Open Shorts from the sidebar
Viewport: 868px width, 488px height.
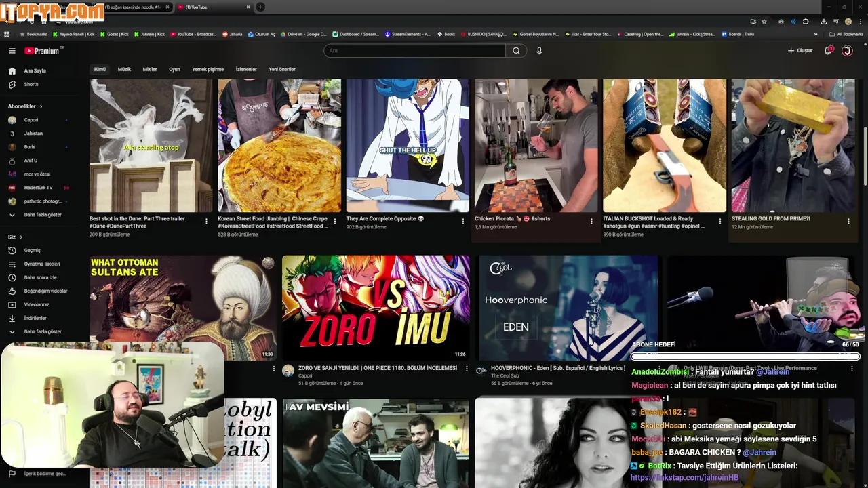click(31, 84)
